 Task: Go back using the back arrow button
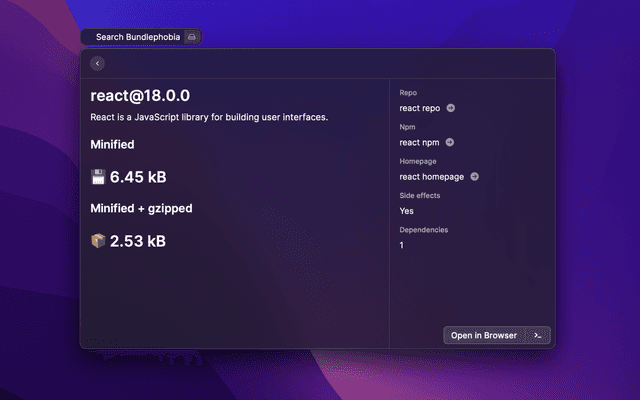pos(97,63)
